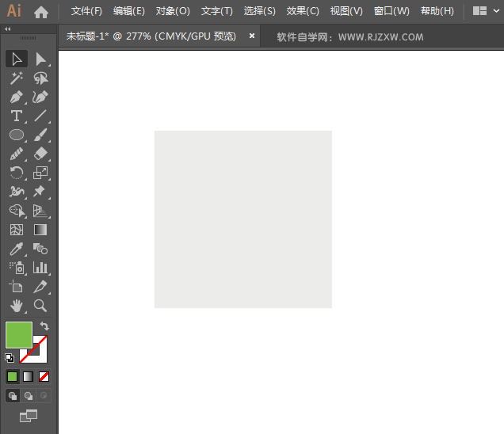
Task: Close the 未标题-1* document tab
Action: (x=252, y=36)
